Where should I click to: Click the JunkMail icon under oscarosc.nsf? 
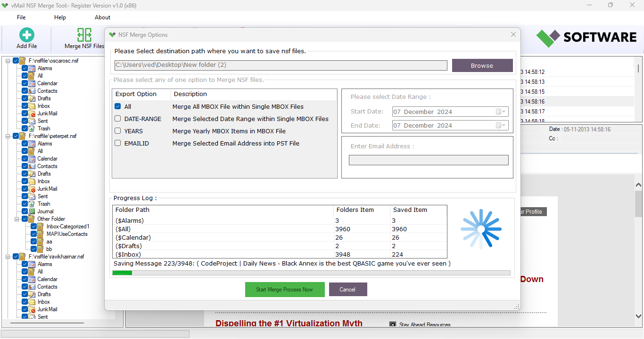click(32, 113)
